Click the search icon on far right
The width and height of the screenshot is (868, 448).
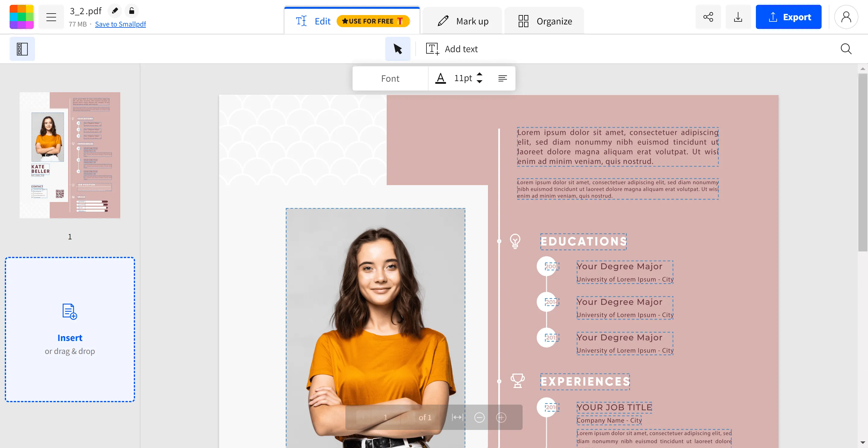[847, 49]
